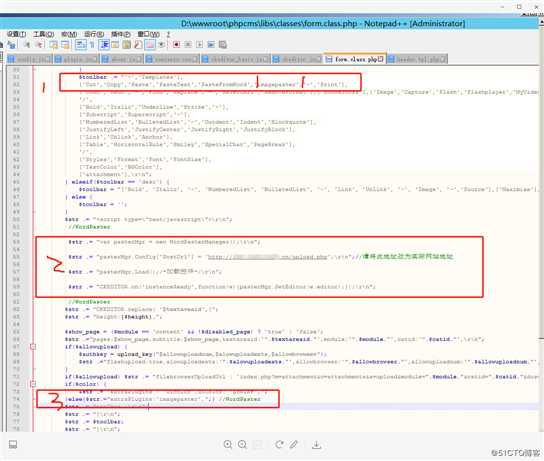Switch to the tab right after form.class.php
544x461 pixels.
[417, 59]
